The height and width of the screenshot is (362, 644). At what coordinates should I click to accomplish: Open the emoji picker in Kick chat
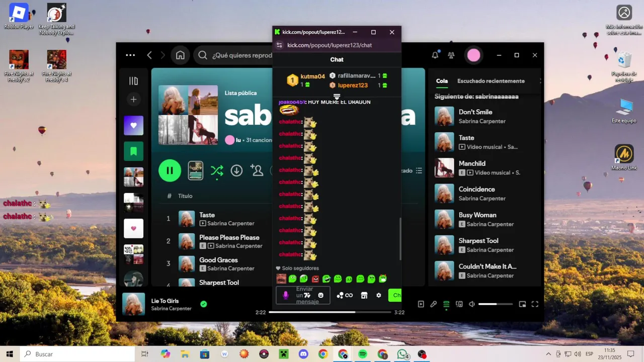(x=320, y=295)
